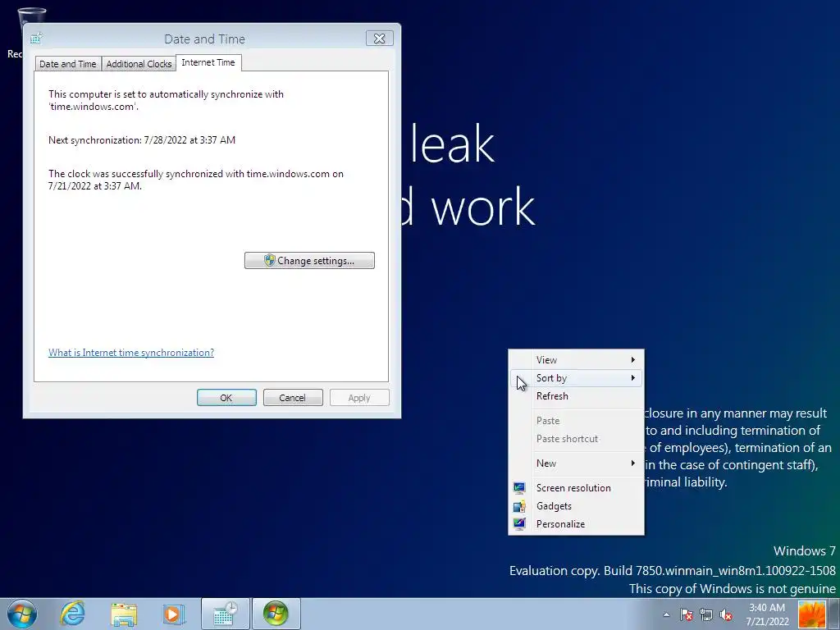
Task: Expand the New submenu
Action: point(576,463)
